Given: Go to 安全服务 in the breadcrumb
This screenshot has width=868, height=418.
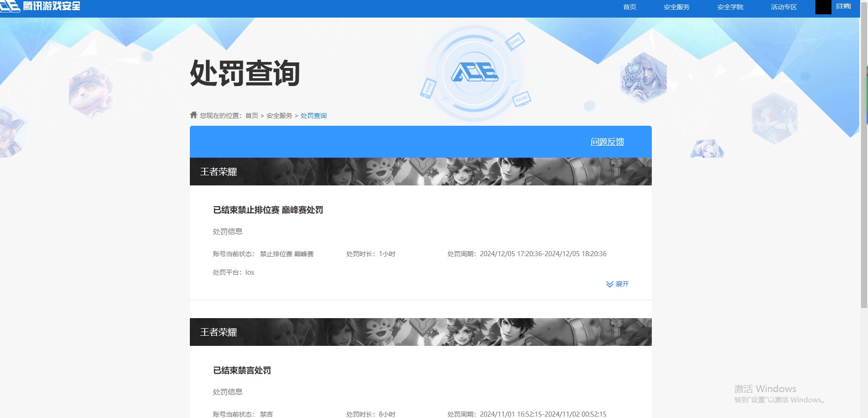Looking at the screenshot, I should (279, 116).
